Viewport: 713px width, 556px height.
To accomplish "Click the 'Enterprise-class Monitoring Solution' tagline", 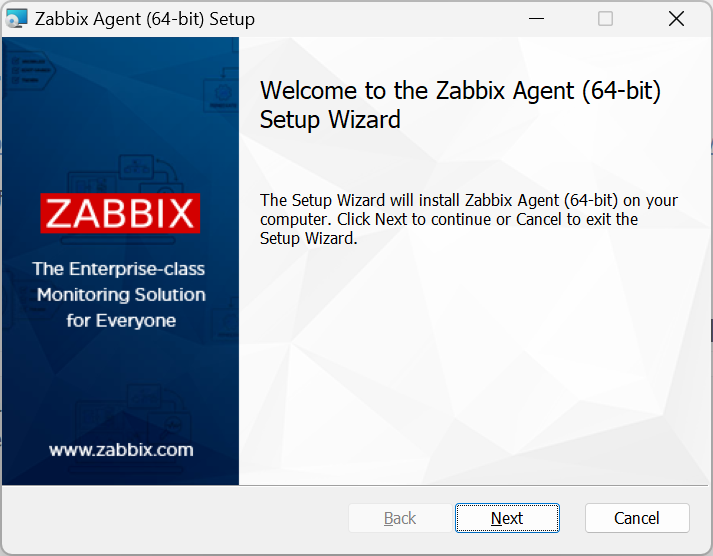I will pyautogui.click(x=121, y=282).
